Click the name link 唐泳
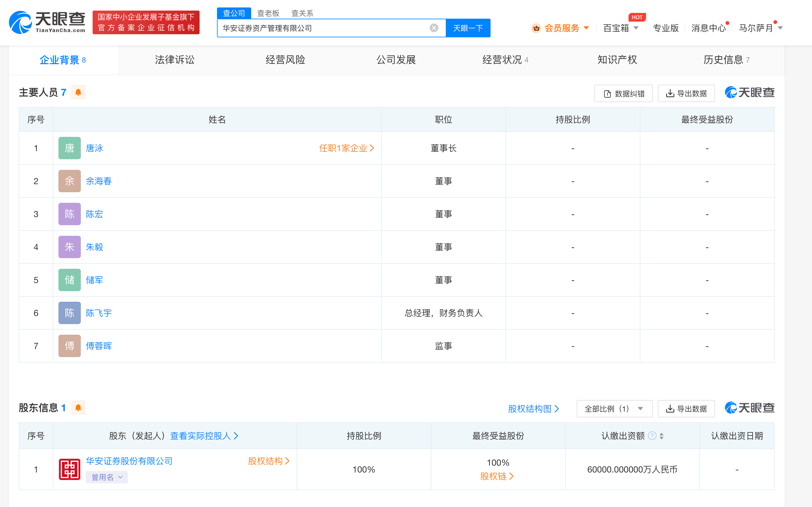The image size is (812, 507). (x=95, y=148)
